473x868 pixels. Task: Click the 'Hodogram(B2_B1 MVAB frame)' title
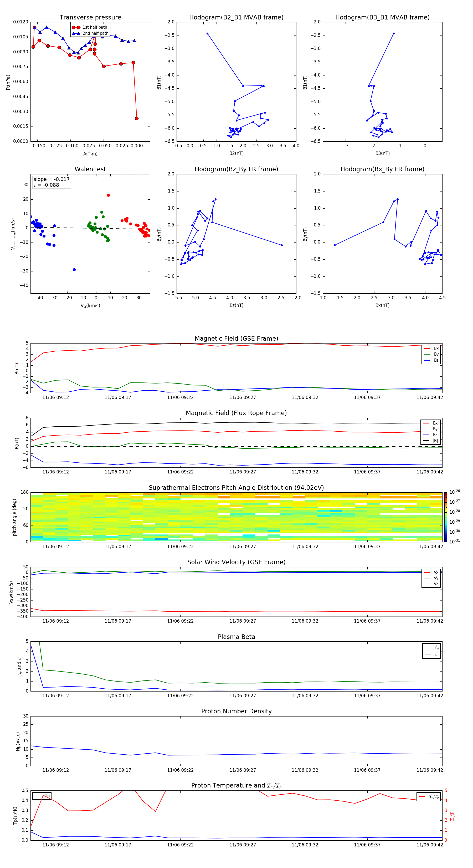[236, 18]
